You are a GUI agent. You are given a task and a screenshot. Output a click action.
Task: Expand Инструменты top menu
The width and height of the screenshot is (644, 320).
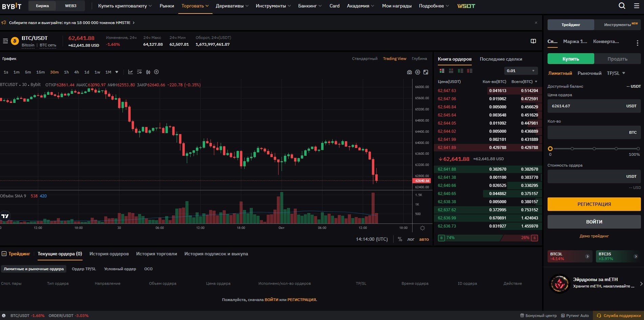(273, 6)
